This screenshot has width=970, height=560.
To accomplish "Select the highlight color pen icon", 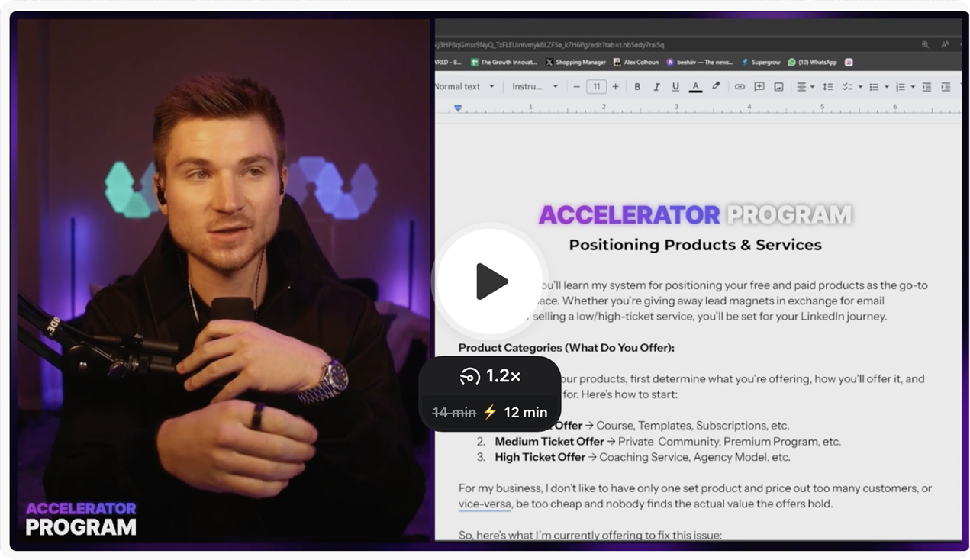I will coord(716,86).
